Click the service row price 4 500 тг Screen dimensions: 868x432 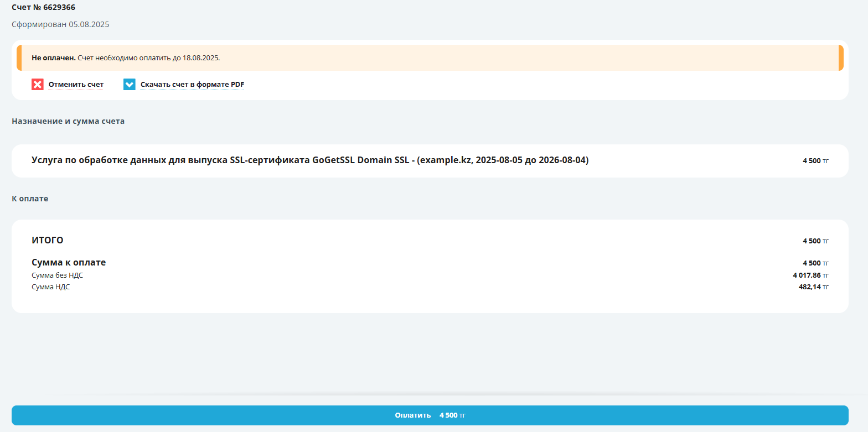pyautogui.click(x=815, y=161)
